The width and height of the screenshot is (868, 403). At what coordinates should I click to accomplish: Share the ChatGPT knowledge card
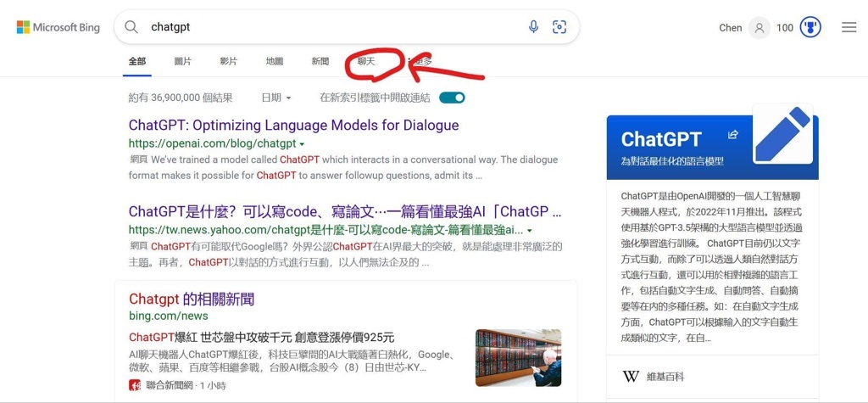[x=733, y=135]
